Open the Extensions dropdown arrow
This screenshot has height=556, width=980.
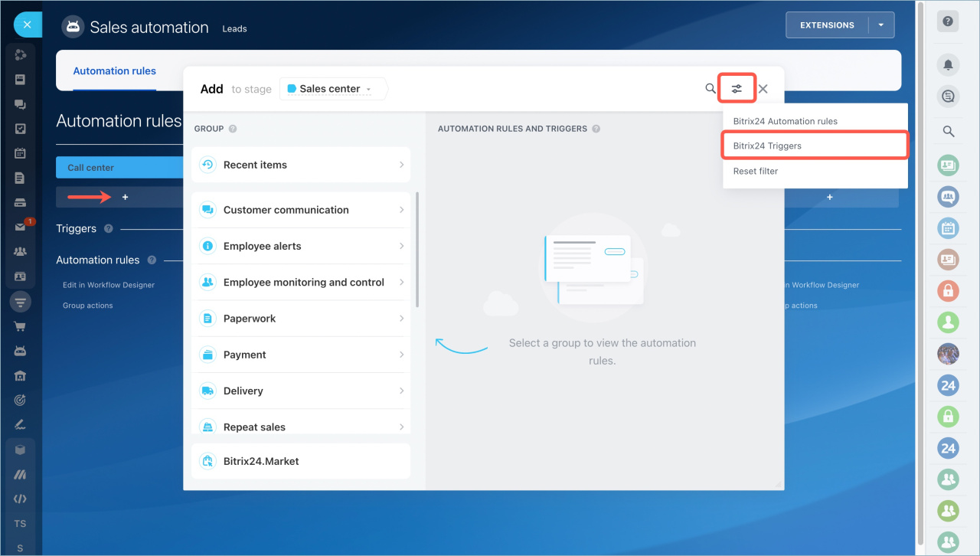click(x=881, y=25)
